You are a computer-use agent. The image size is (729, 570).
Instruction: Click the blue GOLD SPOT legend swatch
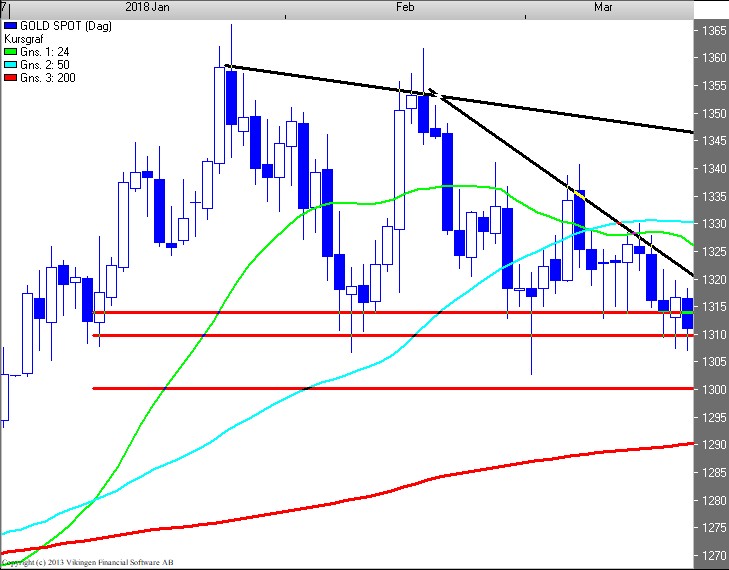10,23
